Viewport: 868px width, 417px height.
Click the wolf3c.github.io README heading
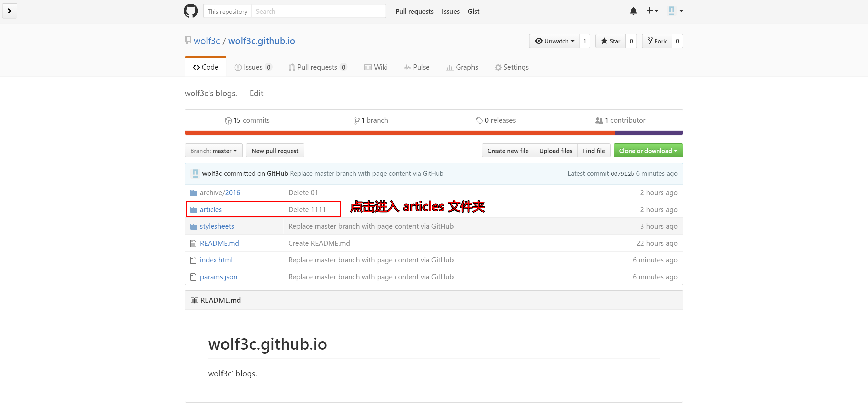click(x=267, y=344)
